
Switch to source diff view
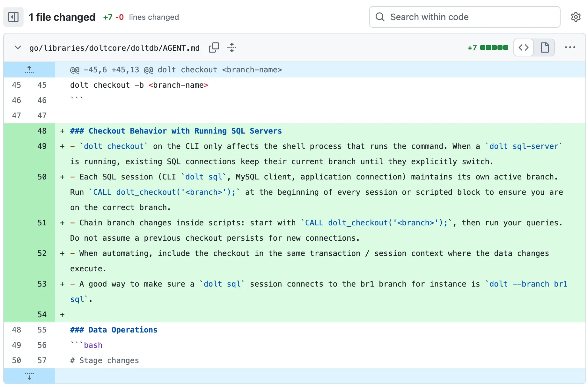coord(524,48)
